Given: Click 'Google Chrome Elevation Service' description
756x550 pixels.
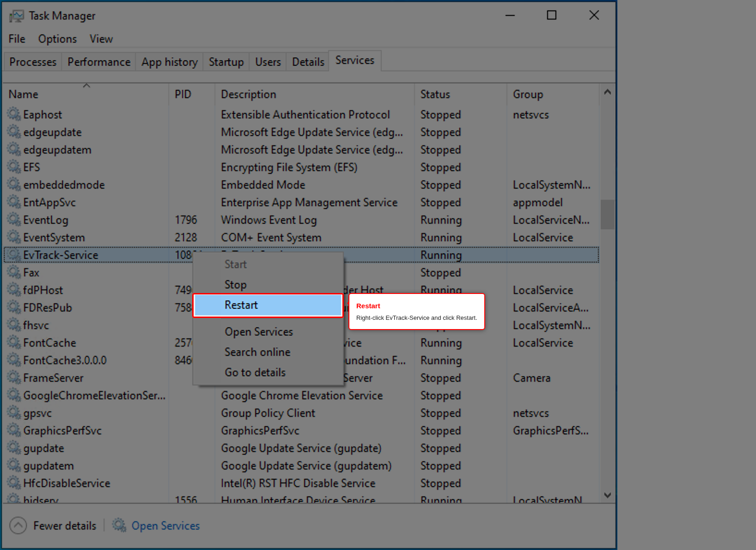Looking at the screenshot, I should pos(302,396).
